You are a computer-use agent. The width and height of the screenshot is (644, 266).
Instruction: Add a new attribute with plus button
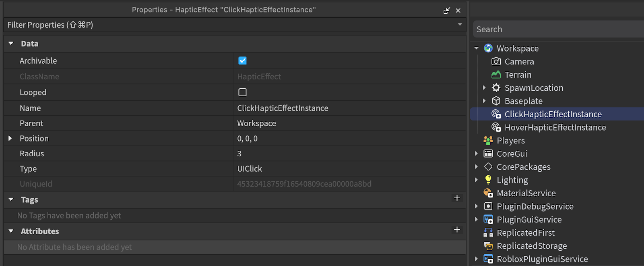pyautogui.click(x=457, y=229)
